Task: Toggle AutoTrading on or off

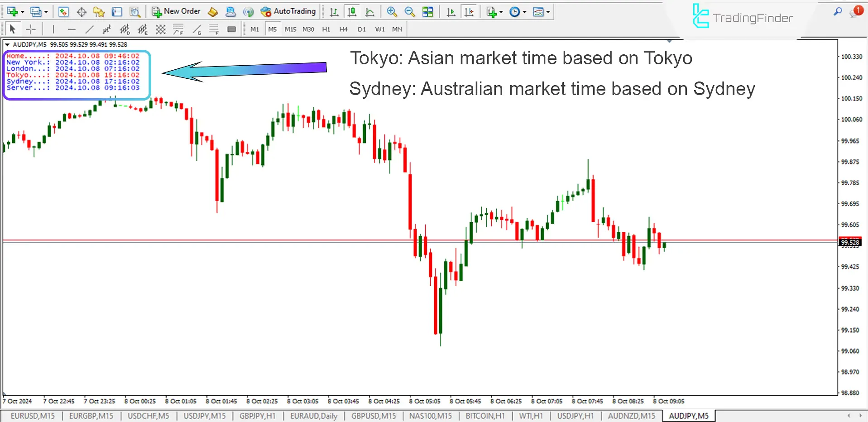Action: click(288, 11)
